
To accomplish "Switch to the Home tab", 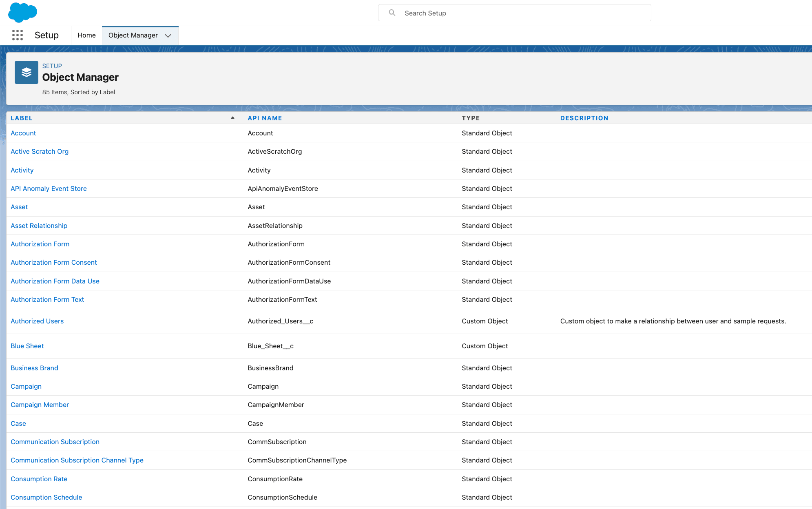I will (x=86, y=35).
